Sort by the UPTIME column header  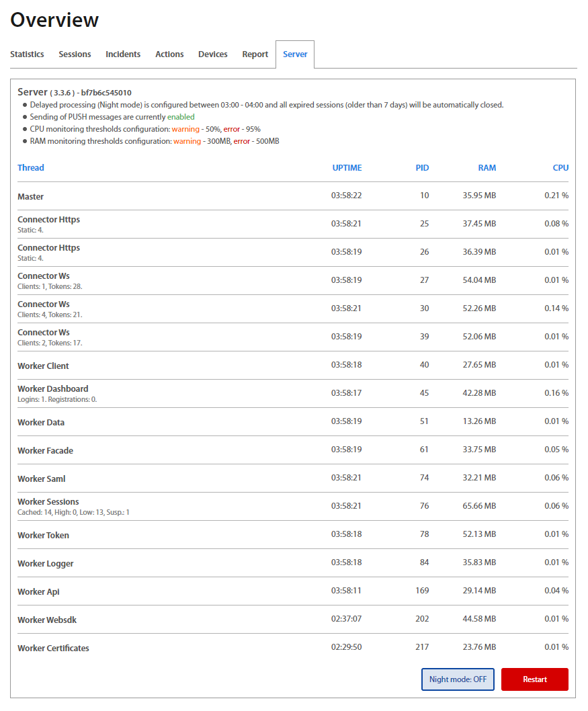click(x=347, y=168)
